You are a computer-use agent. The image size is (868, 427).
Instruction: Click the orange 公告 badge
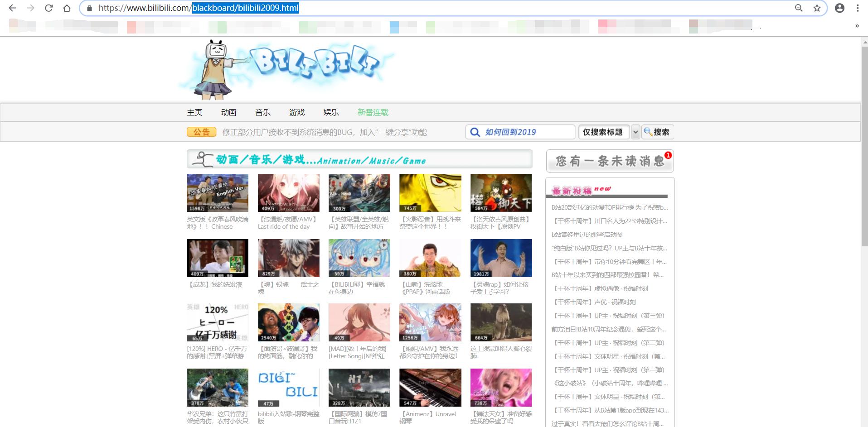tap(201, 132)
